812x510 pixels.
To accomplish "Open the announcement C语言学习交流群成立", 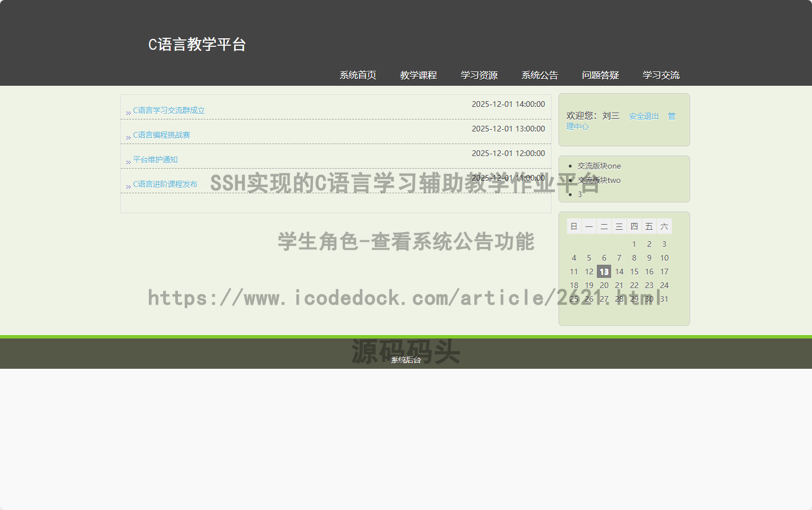I will [169, 110].
